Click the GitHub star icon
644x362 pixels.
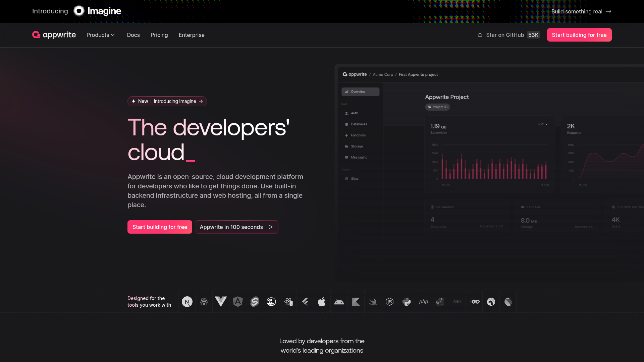tap(480, 35)
